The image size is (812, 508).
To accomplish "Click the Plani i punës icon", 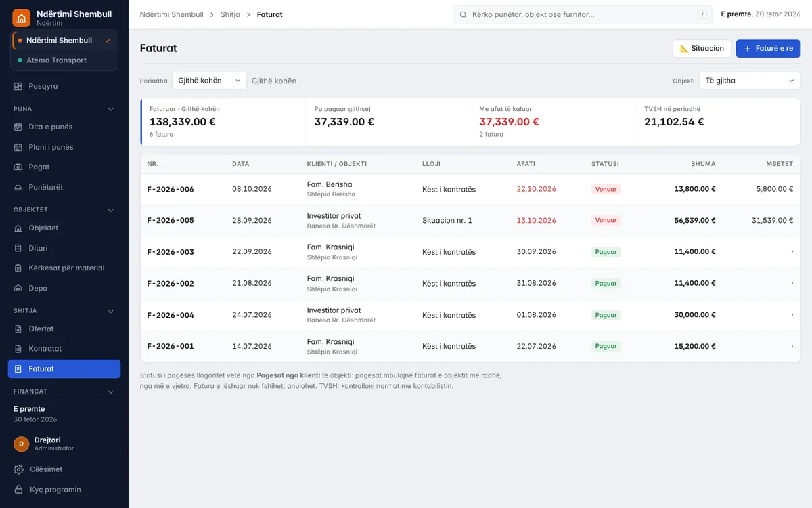I will pyautogui.click(x=18, y=147).
